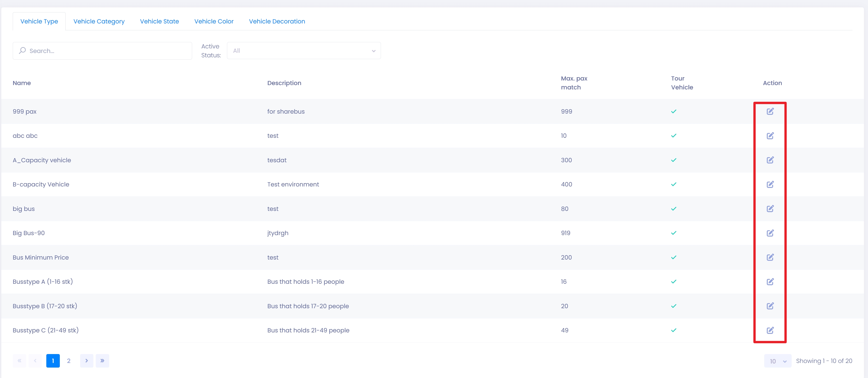Go to next page
868x378 pixels.
pyautogui.click(x=87, y=361)
